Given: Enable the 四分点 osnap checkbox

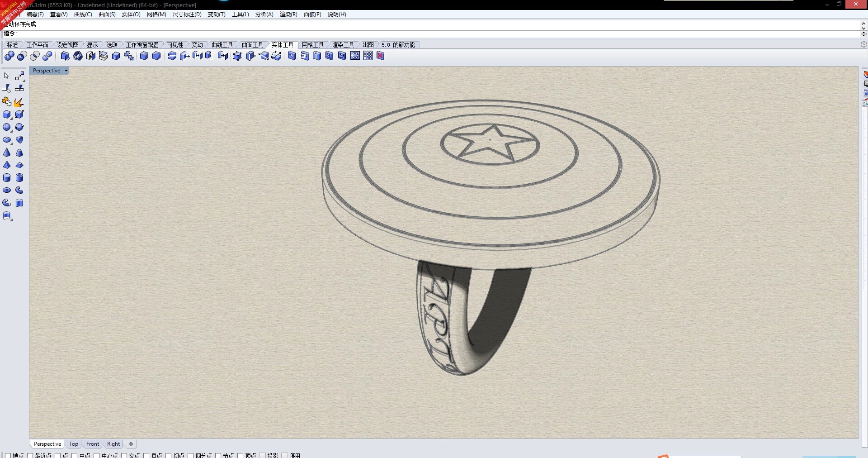Looking at the screenshot, I should click(x=190, y=455).
